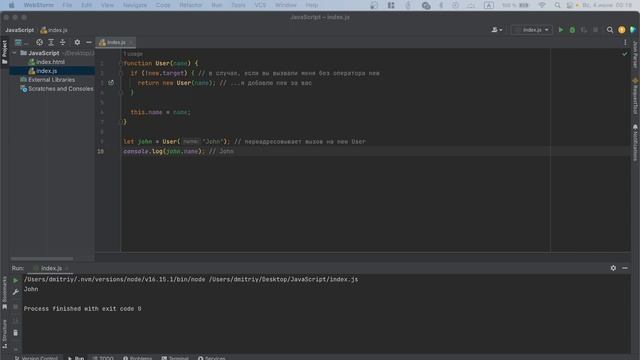Toggle Bookmarks tool window stripe
This screenshot has height=360, width=640.
pos(4,293)
